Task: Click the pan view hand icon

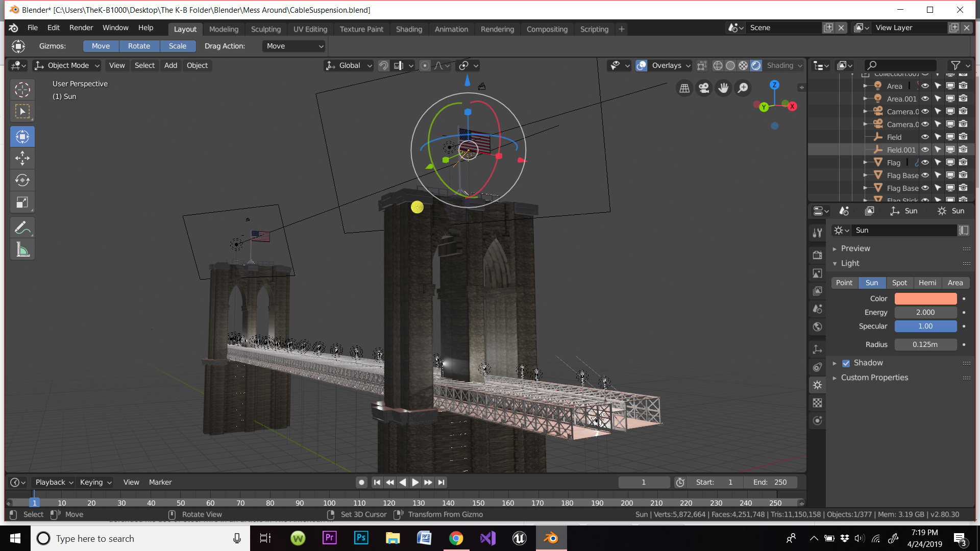Action: [723, 88]
